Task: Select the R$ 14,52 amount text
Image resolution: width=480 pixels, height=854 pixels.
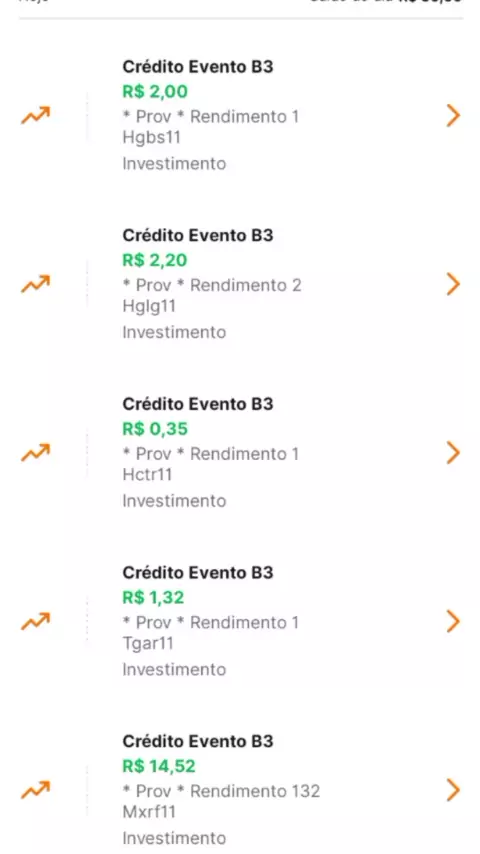Action: click(159, 766)
